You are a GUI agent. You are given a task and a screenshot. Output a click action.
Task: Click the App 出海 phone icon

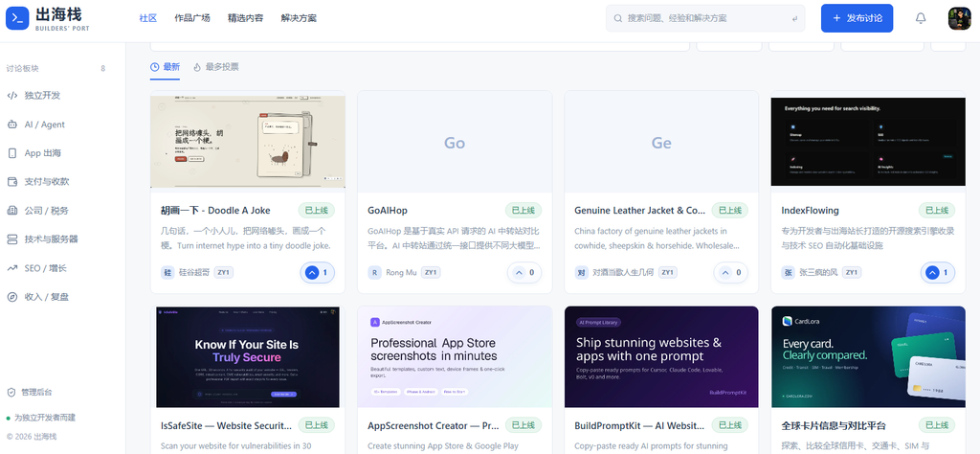point(11,153)
